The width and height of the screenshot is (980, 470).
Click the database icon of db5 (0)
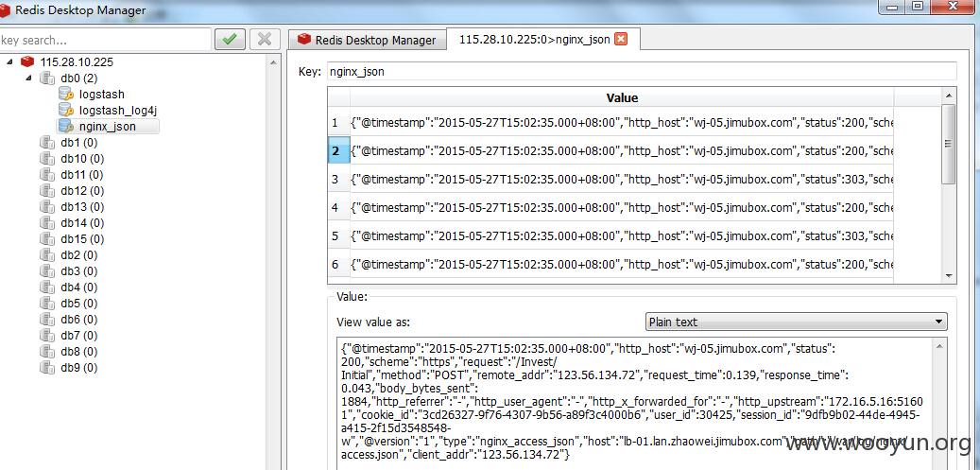pos(47,304)
